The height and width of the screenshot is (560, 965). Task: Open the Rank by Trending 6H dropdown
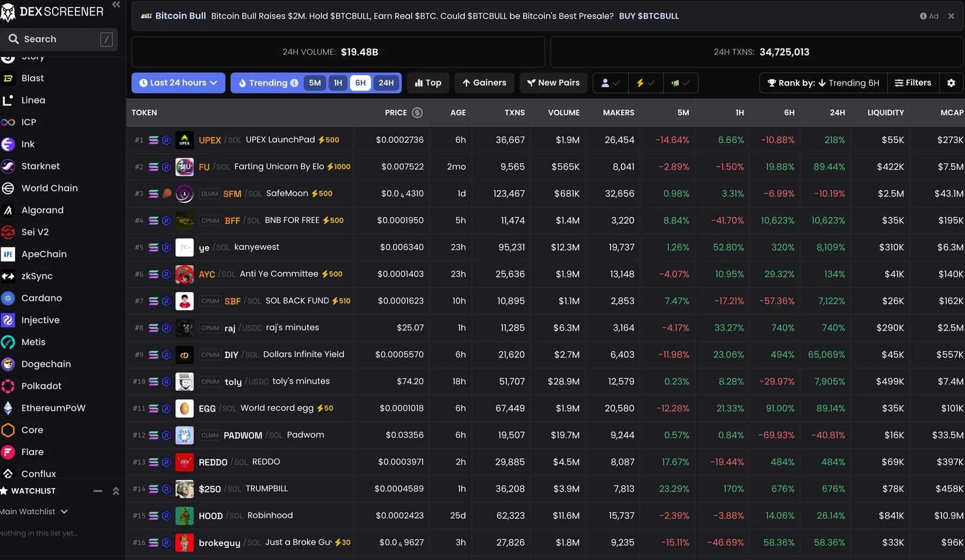click(823, 83)
